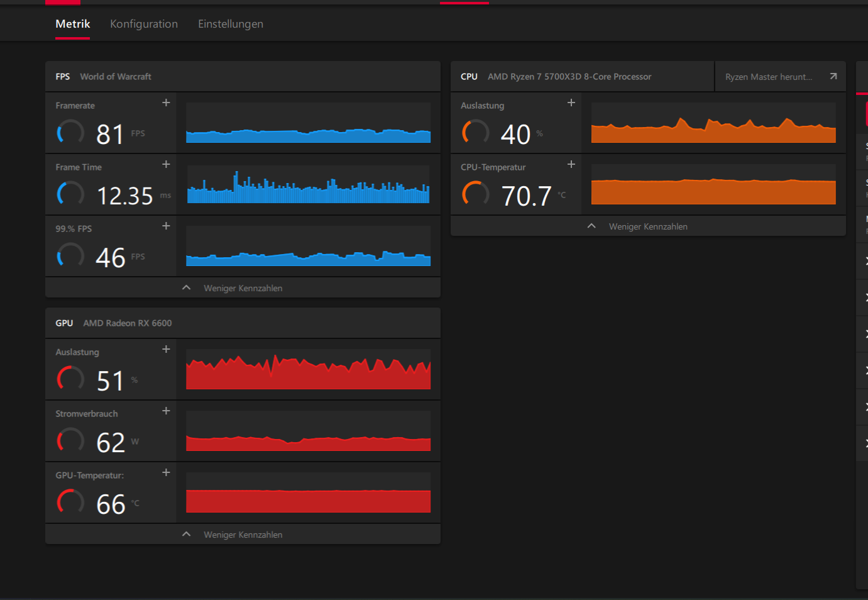The image size is (868, 600).
Task: Click the 81 FPS framerate value
Action: 110,134
